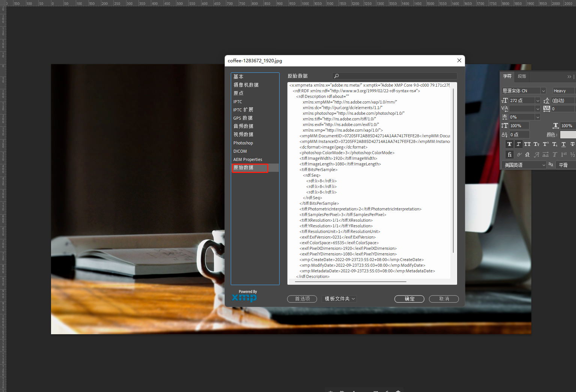This screenshot has height=392, width=576.
Task: Toggle Faux Italic in Character panel
Action: click(x=518, y=144)
